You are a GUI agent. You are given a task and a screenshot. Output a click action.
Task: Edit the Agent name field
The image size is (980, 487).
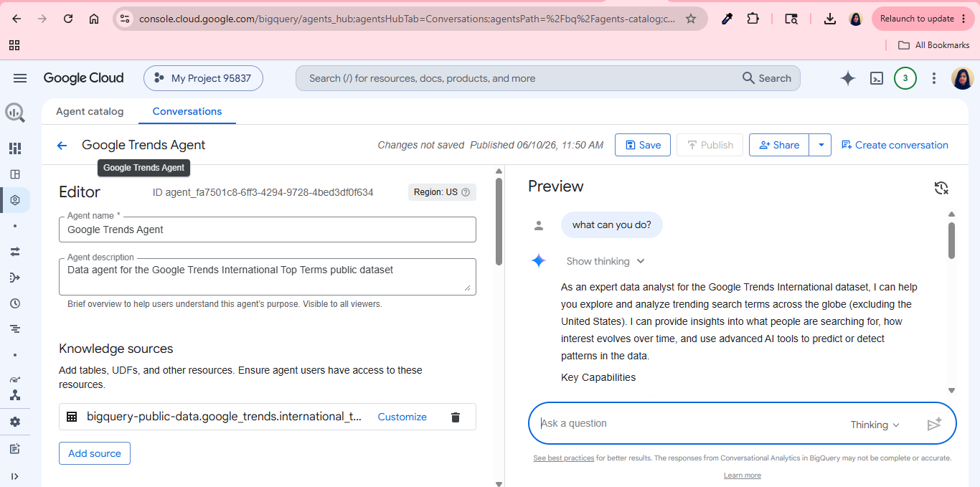[x=268, y=230]
